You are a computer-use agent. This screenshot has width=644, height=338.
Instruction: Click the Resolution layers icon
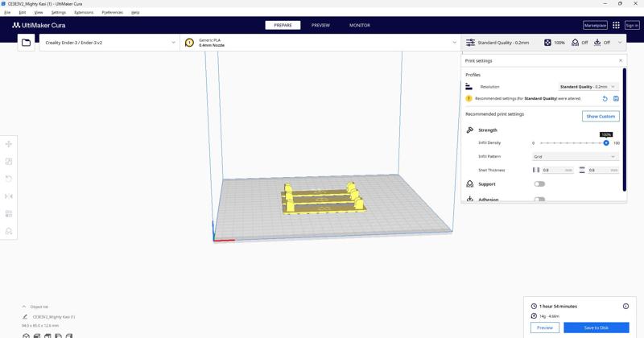469,87
